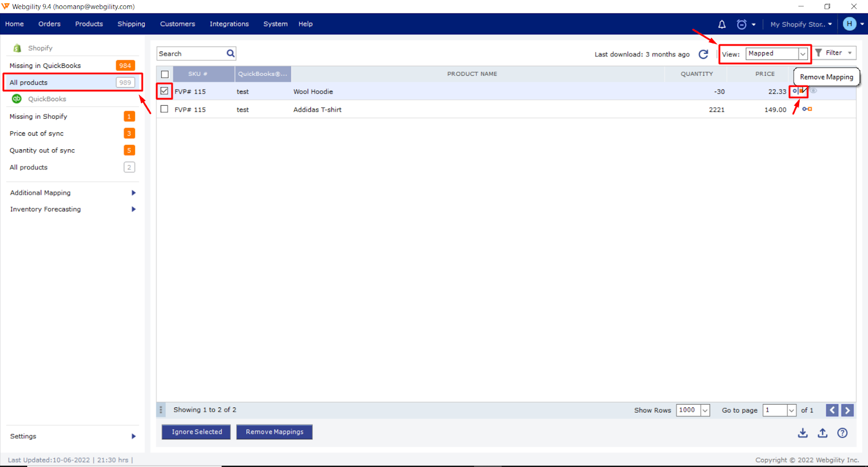Open the Help menu
The image size is (868, 467).
(305, 24)
